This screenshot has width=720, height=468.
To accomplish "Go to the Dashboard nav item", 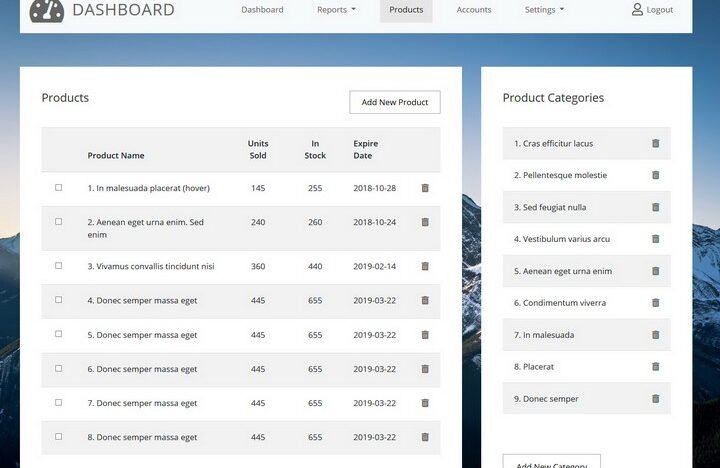I will (x=262, y=10).
